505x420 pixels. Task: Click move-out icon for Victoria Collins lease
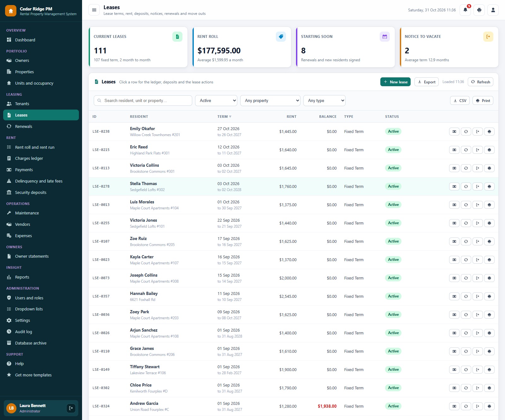(x=478, y=168)
